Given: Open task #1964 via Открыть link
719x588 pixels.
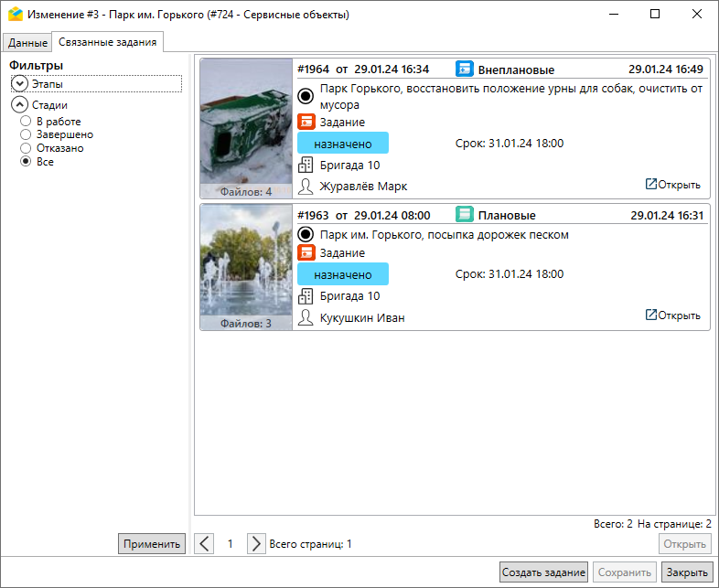Looking at the screenshot, I should point(673,185).
